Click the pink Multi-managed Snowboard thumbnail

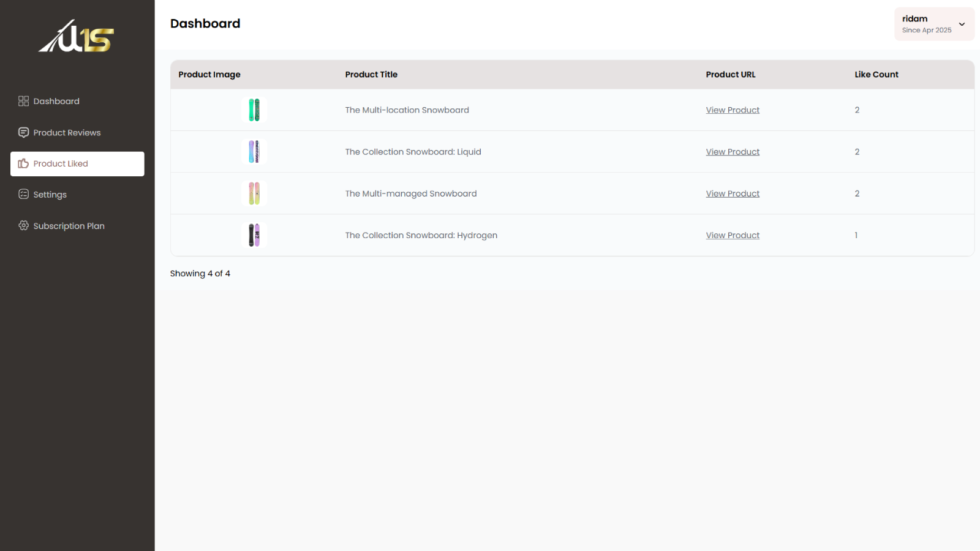click(254, 193)
